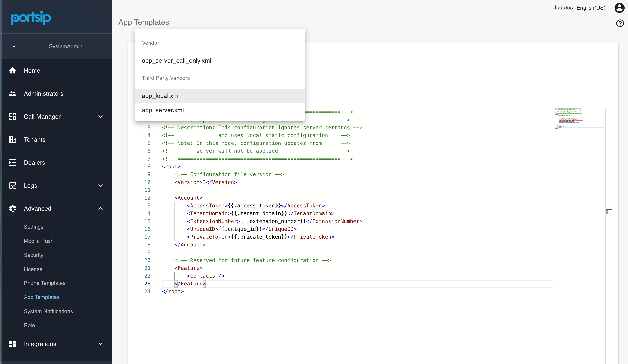The height and width of the screenshot is (364, 628).
Task: Open the SystemAdmin dropdown arrow
Action: pyautogui.click(x=14, y=47)
